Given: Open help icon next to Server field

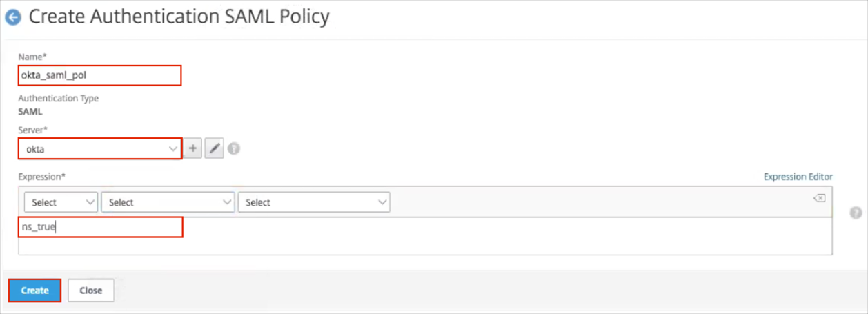Looking at the screenshot, I should 234,148.
